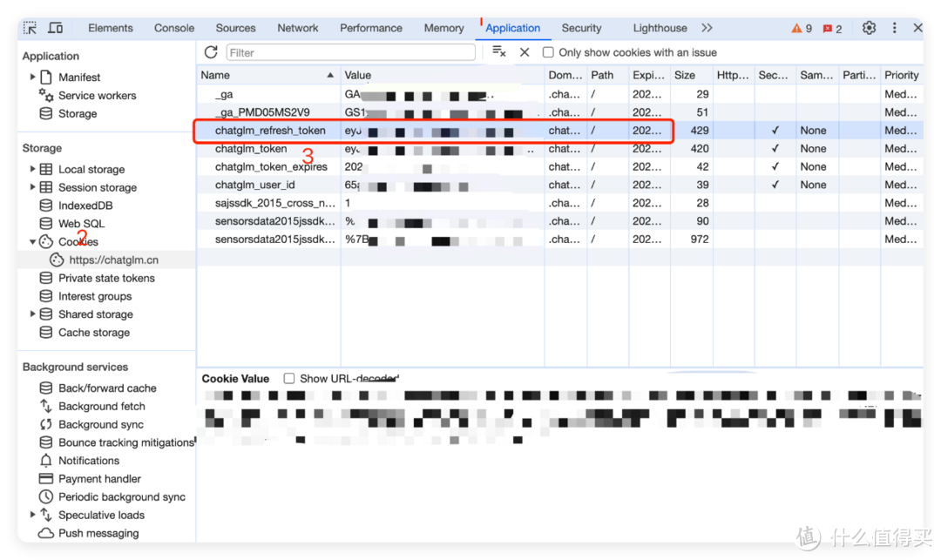Select the chatglm_refresh_token cookie row
Viewport: 941px width, 560px height.
pyautogui.click(x=270, y=131)
